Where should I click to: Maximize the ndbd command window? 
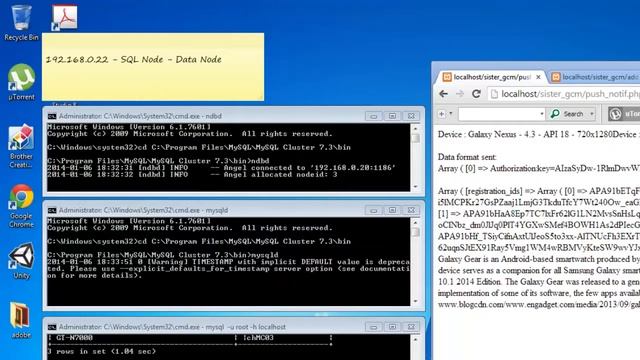tap(392, 116)
